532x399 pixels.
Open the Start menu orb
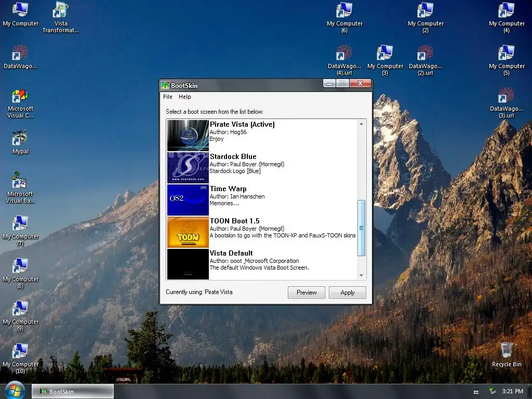click(15, 391)
